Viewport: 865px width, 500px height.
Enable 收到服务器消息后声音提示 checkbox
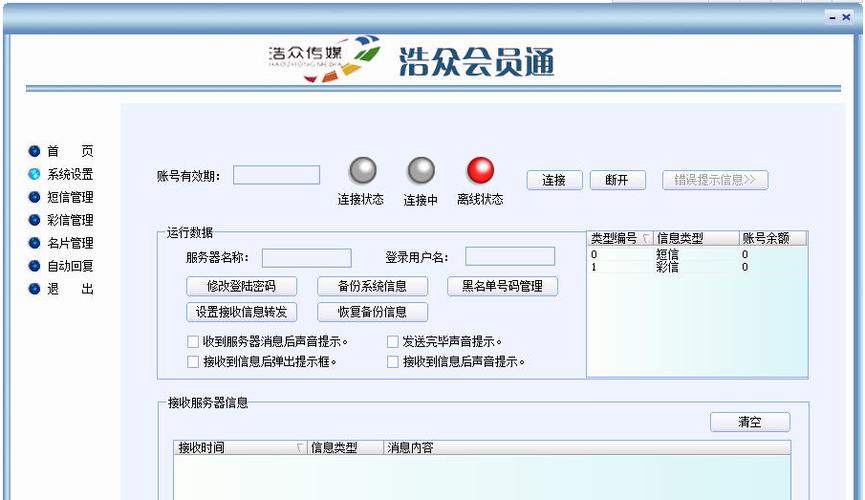(x=193, y=342)
